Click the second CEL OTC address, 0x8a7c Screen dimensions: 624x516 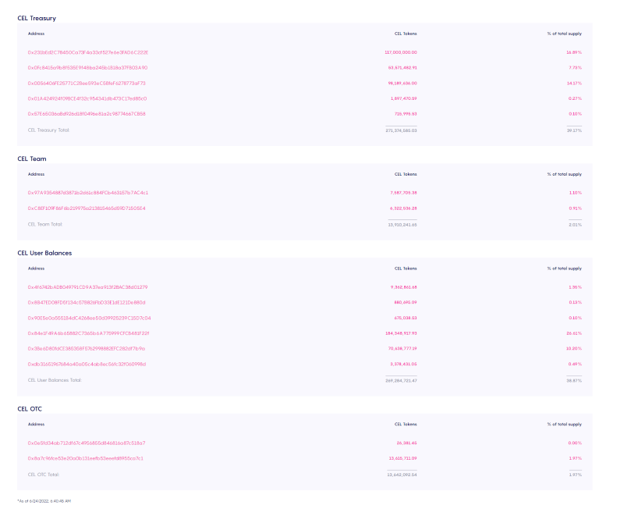pos(86,458)
